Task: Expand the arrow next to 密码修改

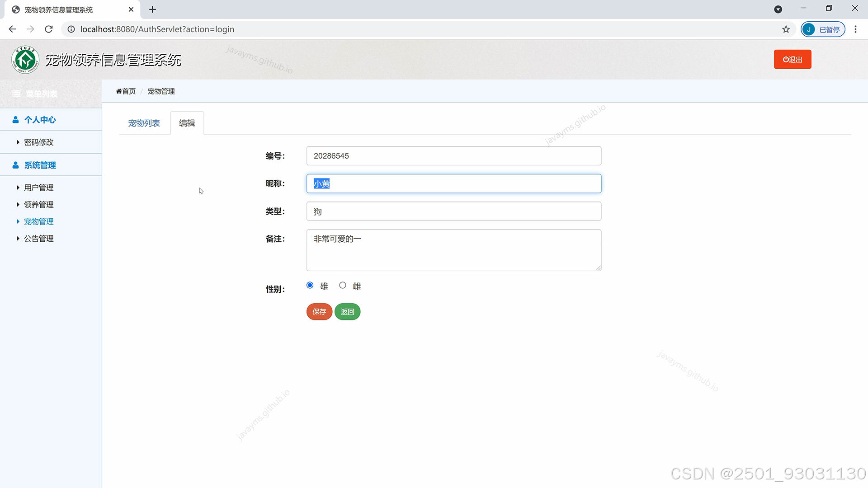Action: [x=18, y=142]
